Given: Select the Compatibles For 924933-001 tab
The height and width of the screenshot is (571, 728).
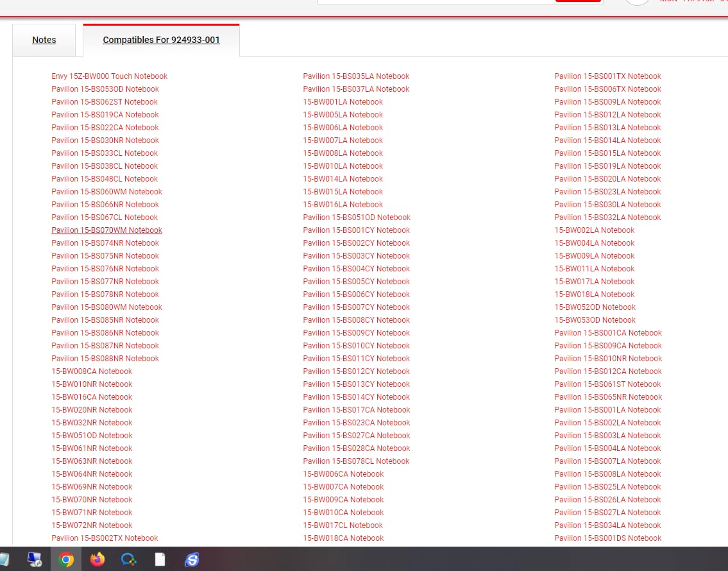Looking at the screenshot, I should coord(161,40).
